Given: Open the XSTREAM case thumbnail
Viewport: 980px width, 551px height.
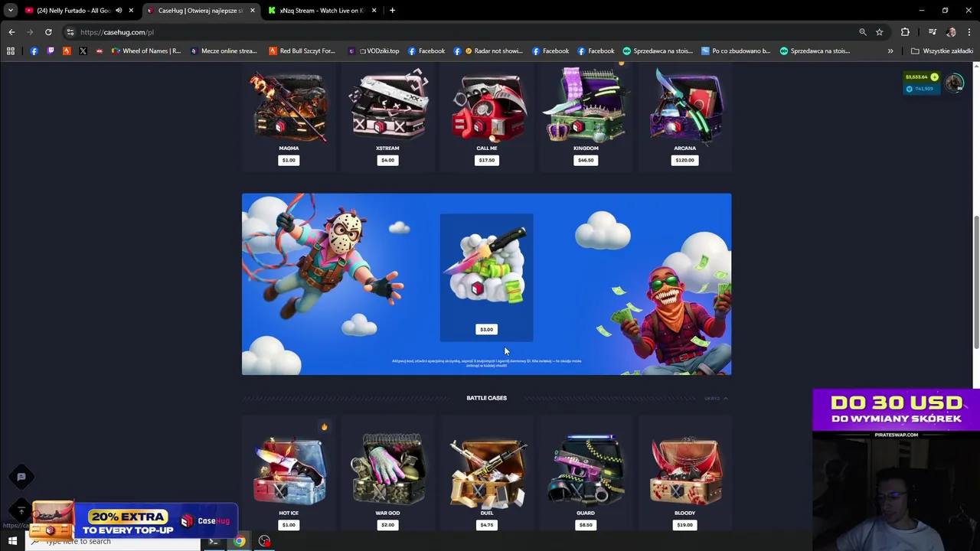Looking at the screenshot, I should click(x=388, y=106).
